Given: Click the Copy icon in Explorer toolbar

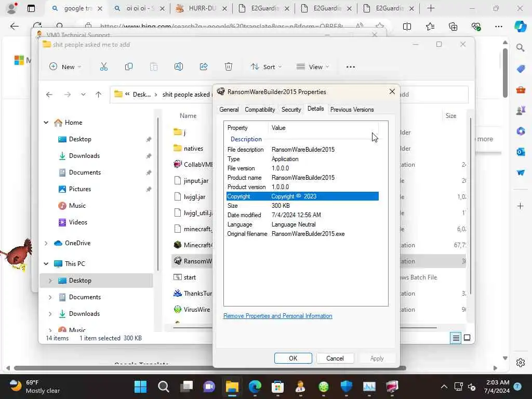Looking at the screenshot, I should click(x=129, y=67).
